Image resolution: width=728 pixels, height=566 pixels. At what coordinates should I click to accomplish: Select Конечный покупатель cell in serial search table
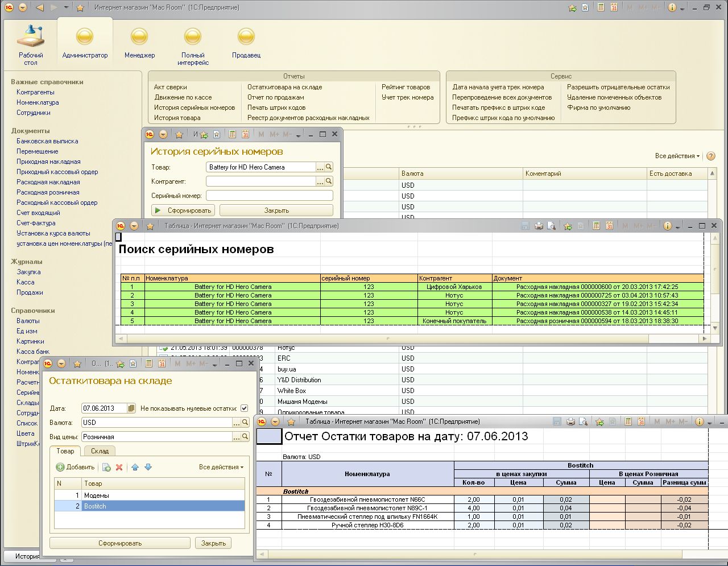pyautogui.click(x=454, y=321)
